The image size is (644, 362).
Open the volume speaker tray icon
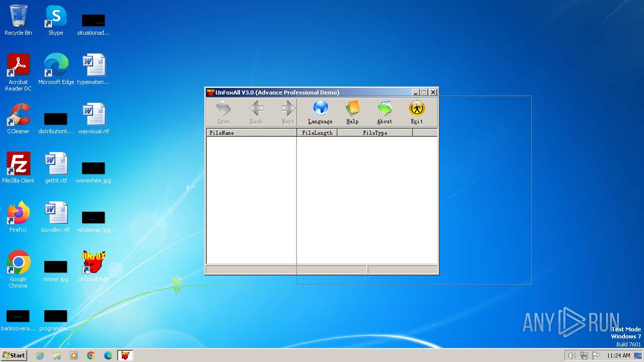[572, 355]
